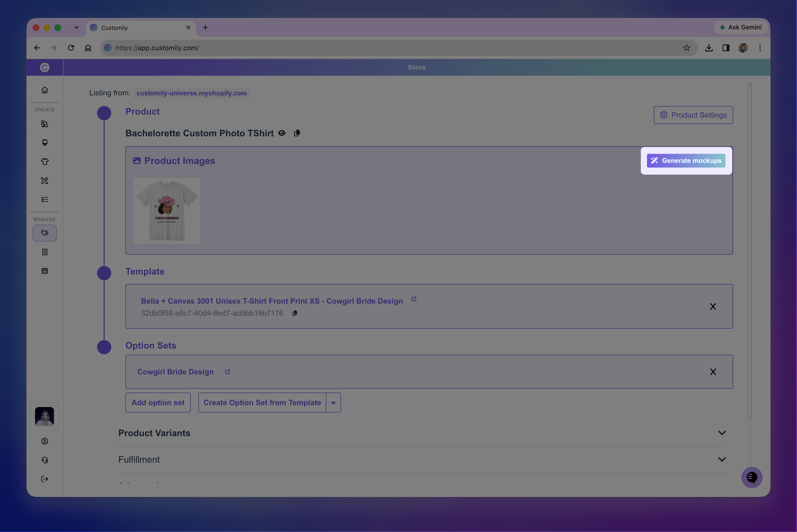797x532 pixels.
Task: Switch to the Customily browser tab
Action: click(141, 28)
